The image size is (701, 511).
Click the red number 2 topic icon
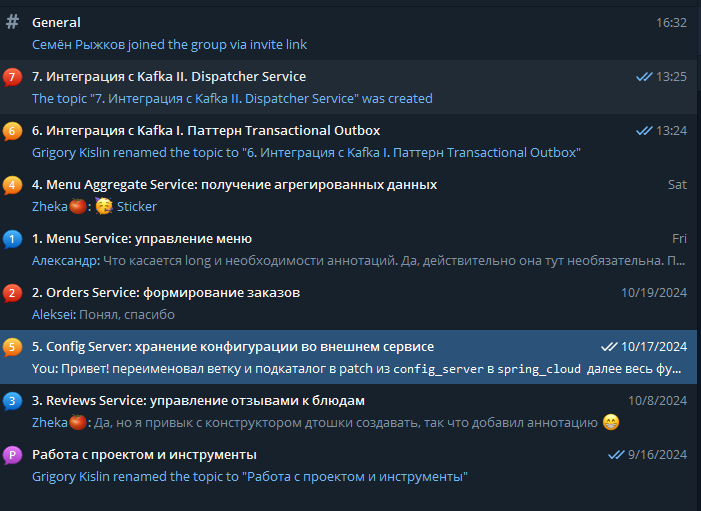pyautogui.click(x=12, y=293)
